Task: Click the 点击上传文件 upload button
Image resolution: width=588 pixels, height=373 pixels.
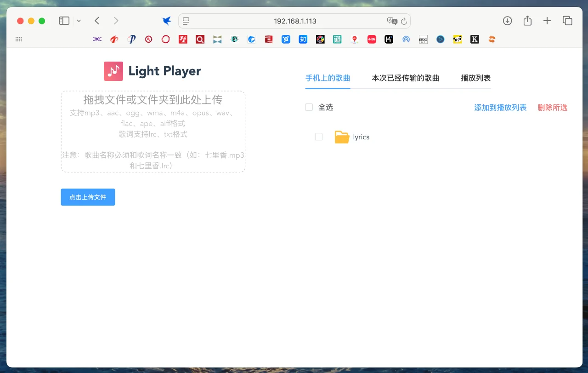Action: click(x=88, y=197)
